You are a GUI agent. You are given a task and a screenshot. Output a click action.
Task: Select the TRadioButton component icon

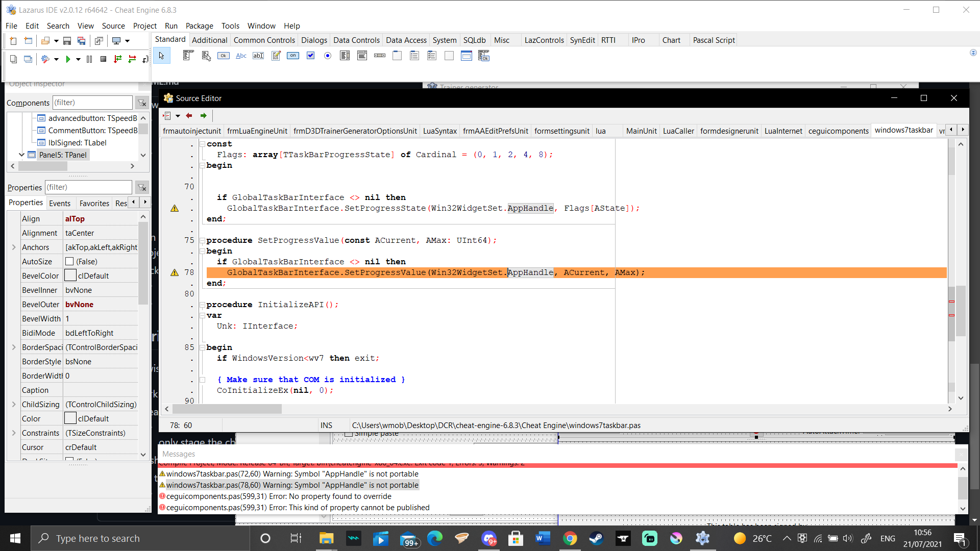328,56
